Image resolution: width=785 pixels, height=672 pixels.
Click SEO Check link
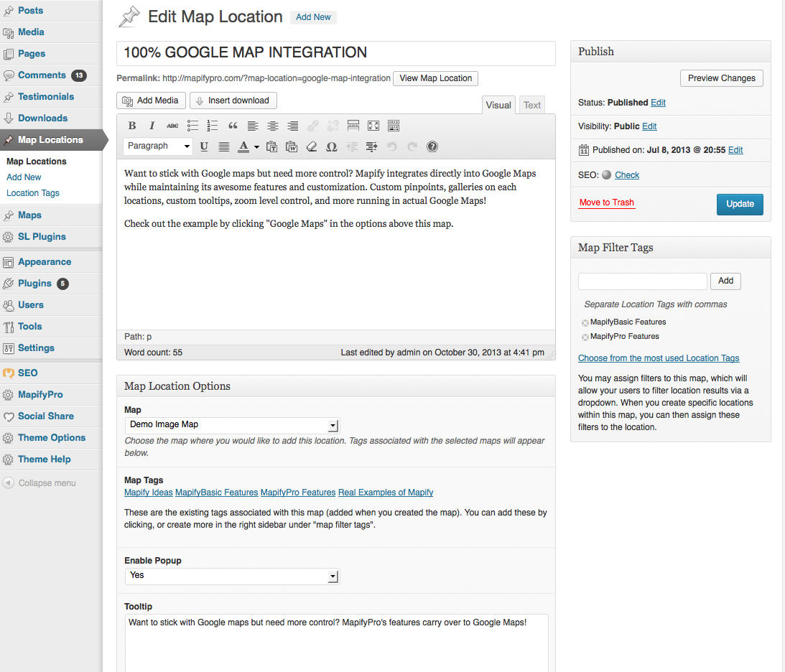pos(627,175)
